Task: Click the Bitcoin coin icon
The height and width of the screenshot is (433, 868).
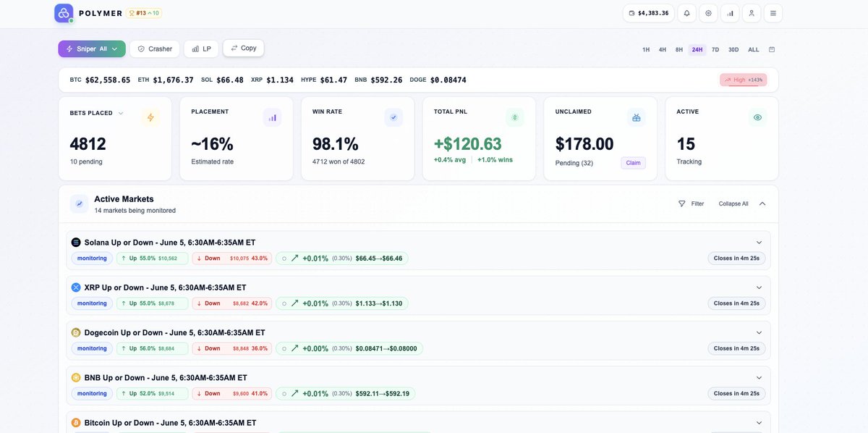Action: coord(76,422)
